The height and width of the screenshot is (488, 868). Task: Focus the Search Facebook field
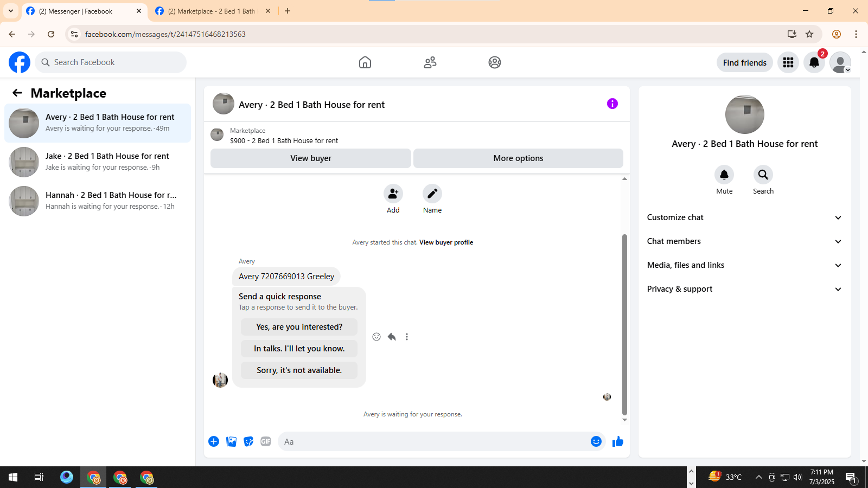pyautogui.click(x=111, y=62)
